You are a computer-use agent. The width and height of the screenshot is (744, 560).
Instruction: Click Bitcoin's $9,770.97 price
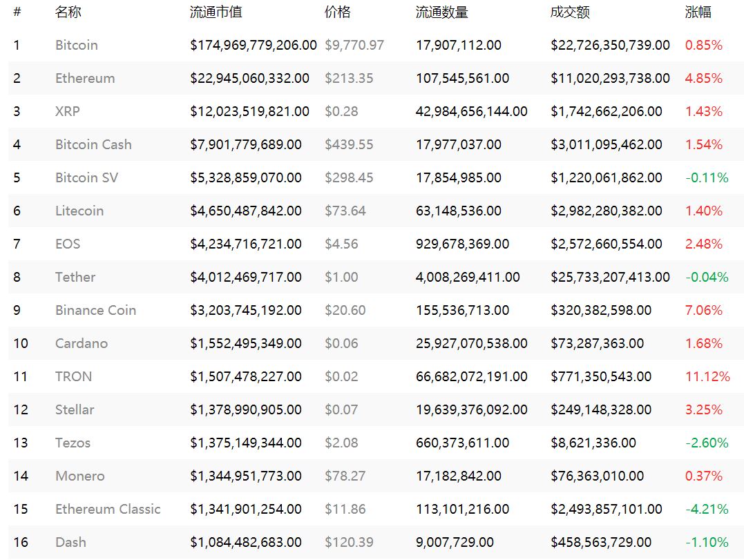[354, 45]
